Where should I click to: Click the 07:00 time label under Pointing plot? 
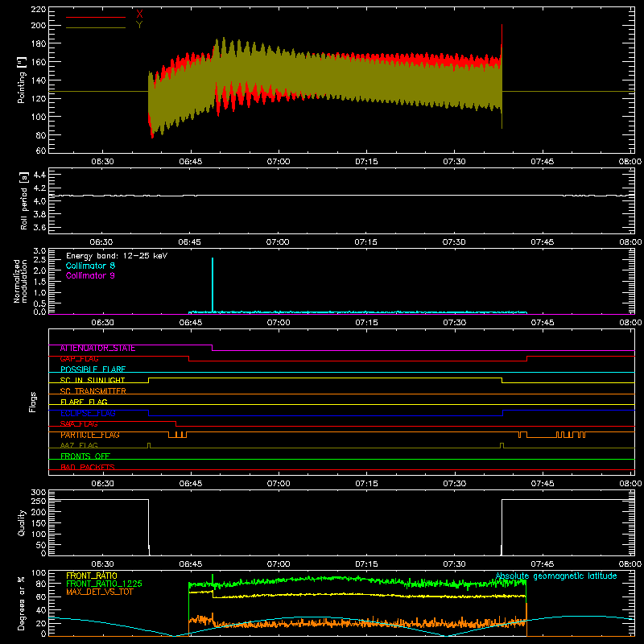tap(279, 162)
